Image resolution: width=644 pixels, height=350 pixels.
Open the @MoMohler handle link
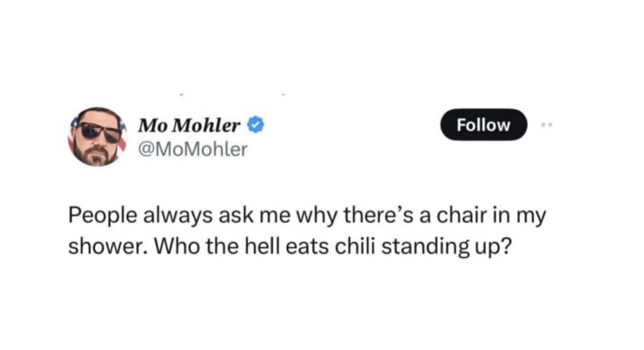tap(193, 148)
